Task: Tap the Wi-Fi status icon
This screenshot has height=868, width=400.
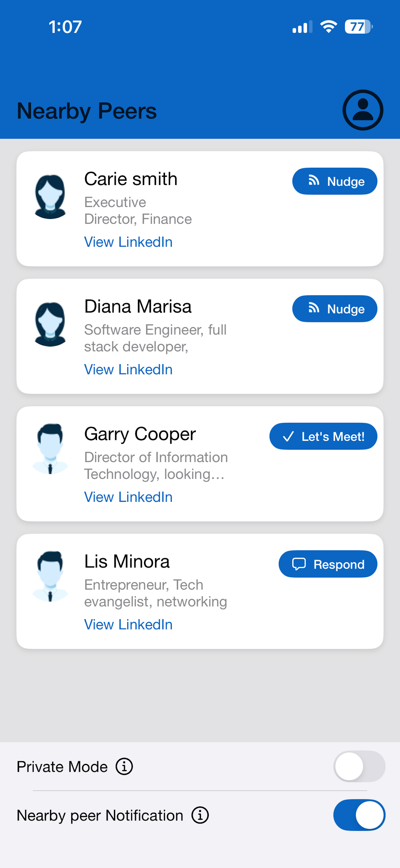Action: click(329, 27)
